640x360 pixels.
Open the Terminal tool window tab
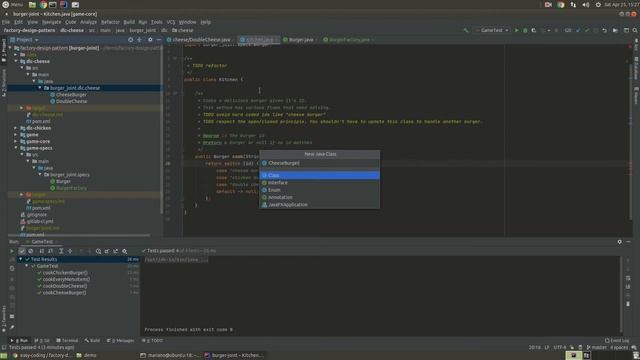pos(67,340)
